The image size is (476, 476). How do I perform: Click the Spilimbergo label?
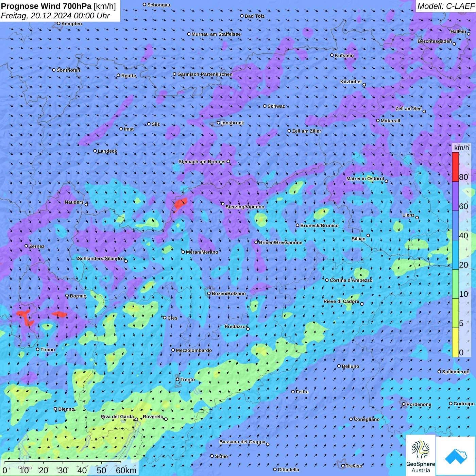456,372
